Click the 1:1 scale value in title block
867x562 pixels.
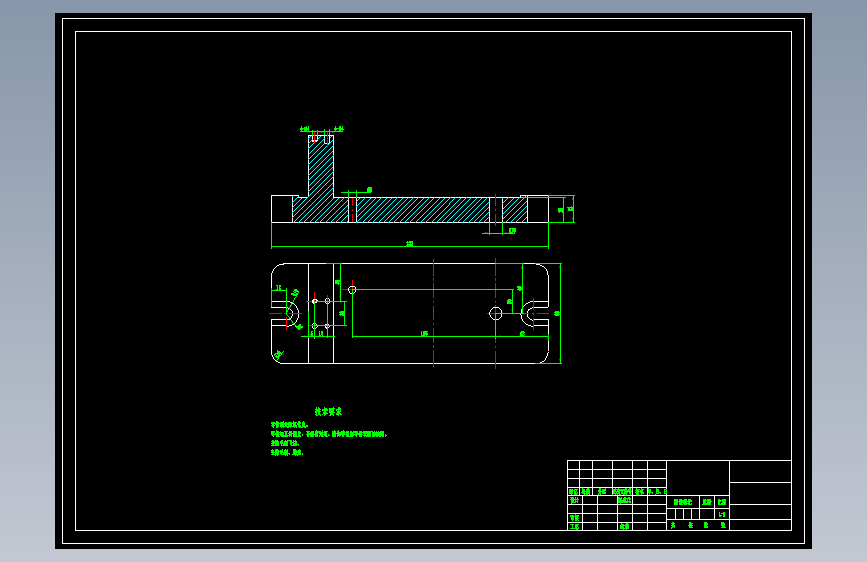click(x=722, y=514)
